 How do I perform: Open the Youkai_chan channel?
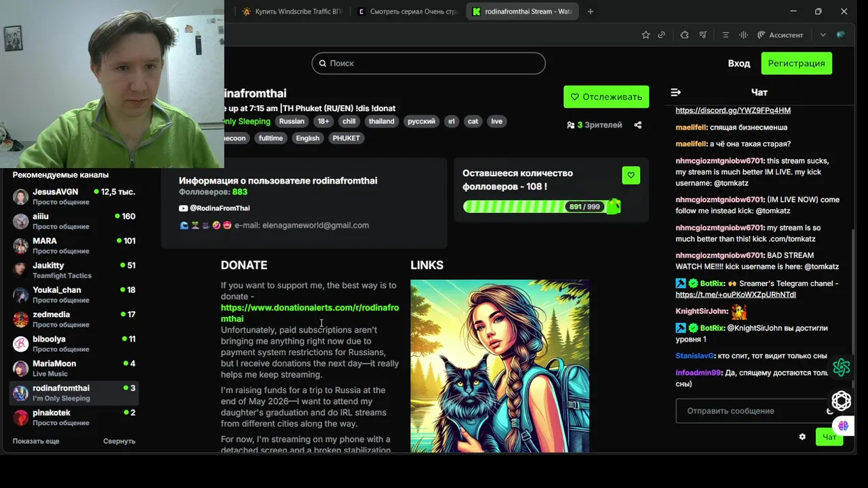pyautogui.click(x=74, y=294)
